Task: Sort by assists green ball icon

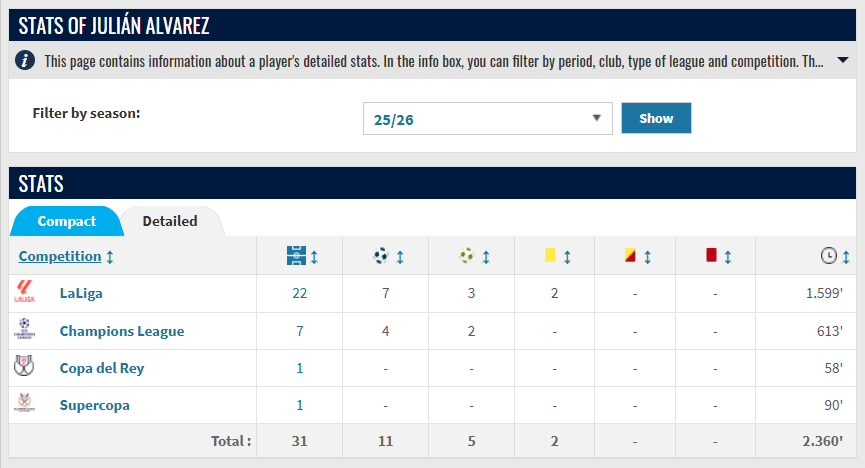Action: pyautogui.click(x=467, y=256)
